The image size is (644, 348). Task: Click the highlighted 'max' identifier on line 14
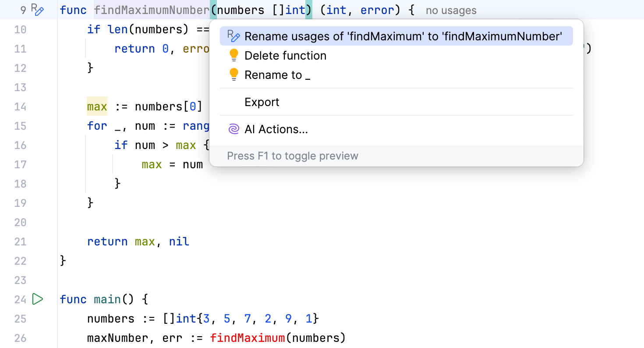point(96,106)
